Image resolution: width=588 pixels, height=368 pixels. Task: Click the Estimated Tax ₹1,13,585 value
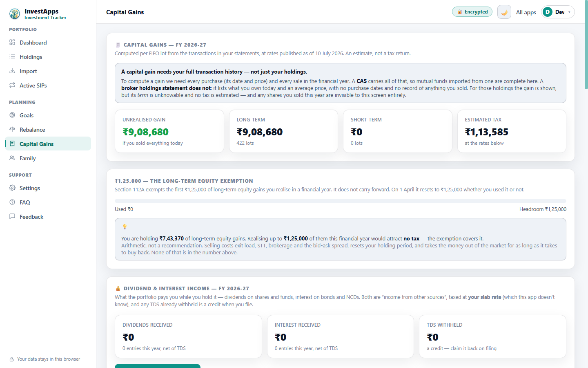pos(487,132)
